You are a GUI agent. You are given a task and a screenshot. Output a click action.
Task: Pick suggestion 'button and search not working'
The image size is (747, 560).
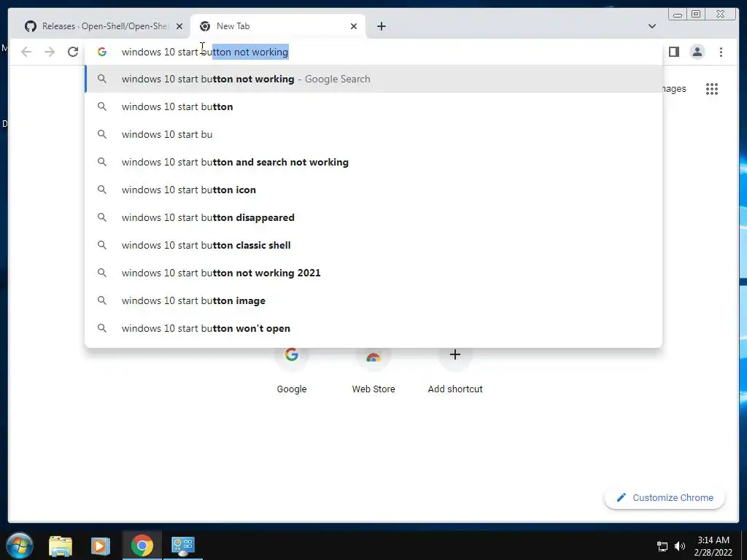[x=373, y=162]
